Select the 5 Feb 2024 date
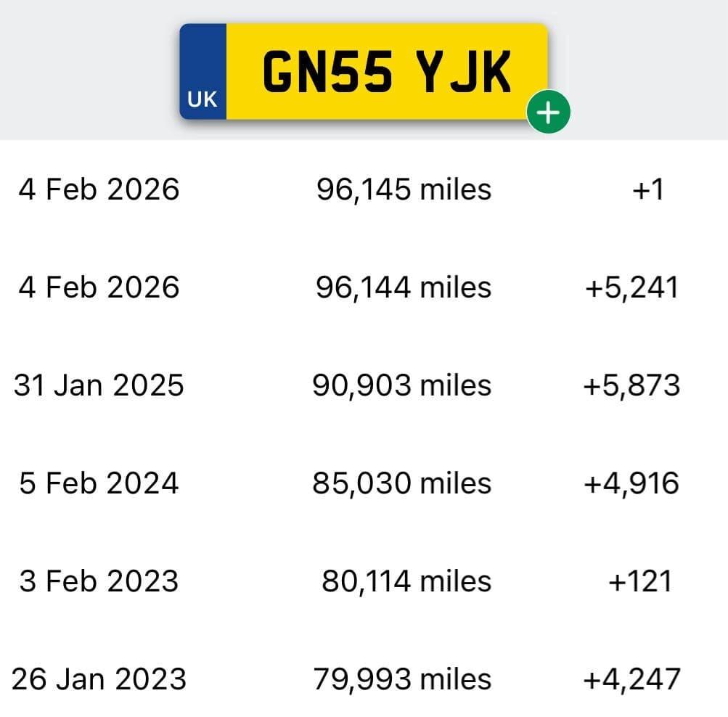Screen dimensions: 728x717 coord(99,483)
